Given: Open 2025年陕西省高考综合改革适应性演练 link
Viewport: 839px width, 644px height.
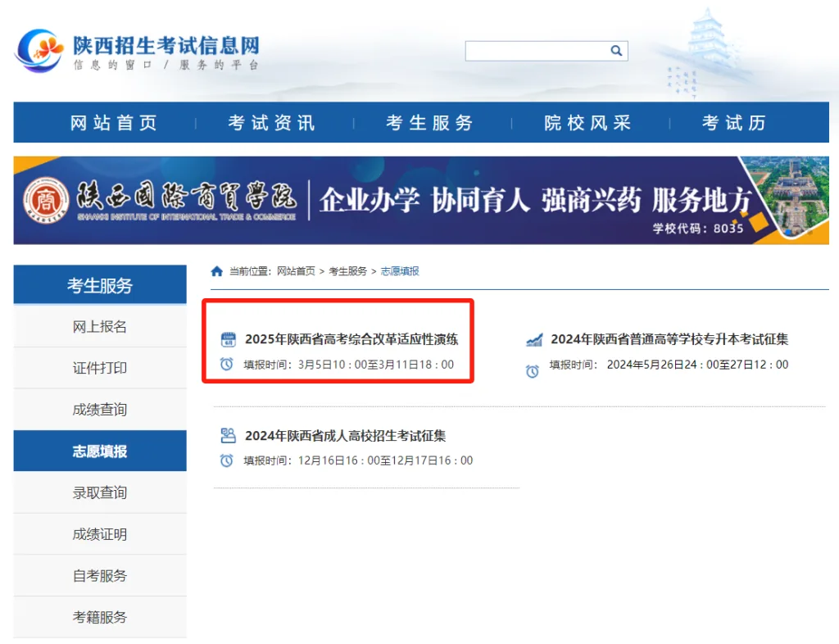Looking at the screenshot, I should [351, 339].
